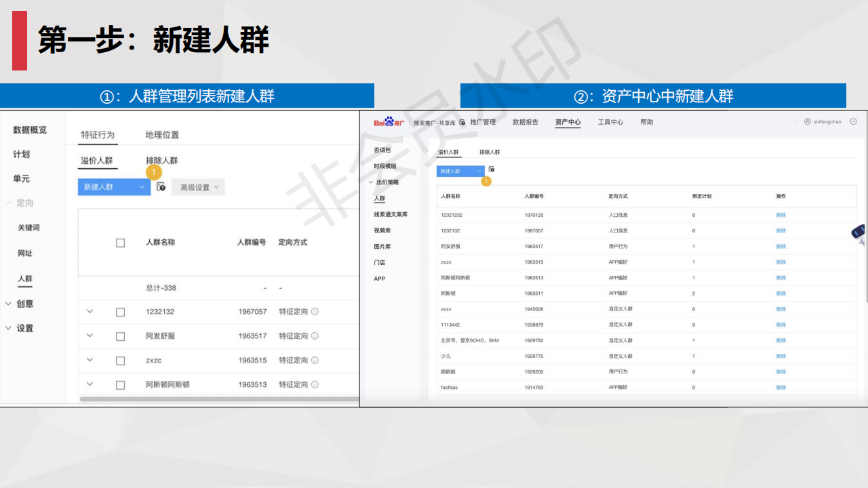Click 删除 for the 鹅鹅鹅 row
The height and width of the screenshot is (488, 868).
coord(781,371)
